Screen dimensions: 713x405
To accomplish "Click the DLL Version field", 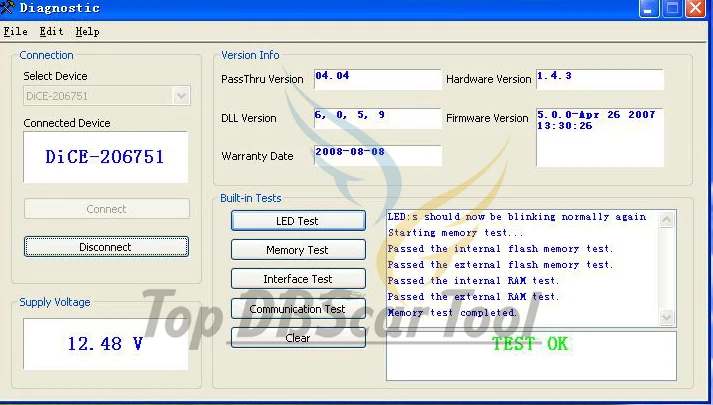I will (x=377, y=118).
